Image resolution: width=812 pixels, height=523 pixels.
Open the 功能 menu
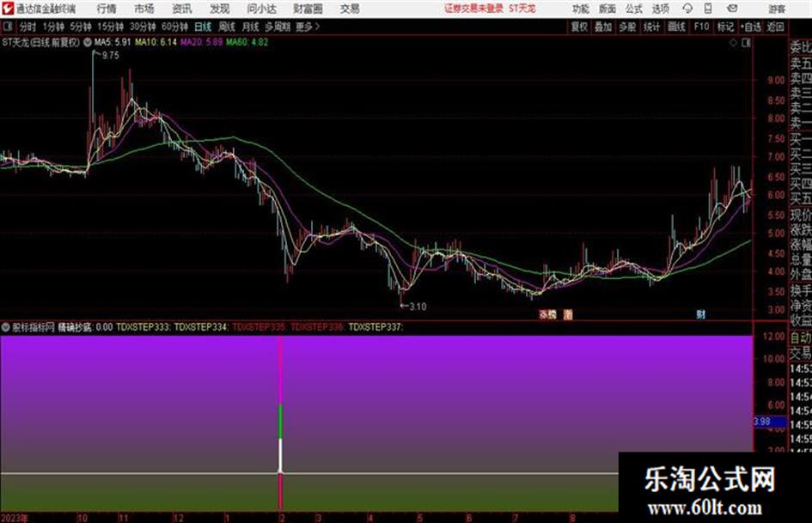[581, 9]
